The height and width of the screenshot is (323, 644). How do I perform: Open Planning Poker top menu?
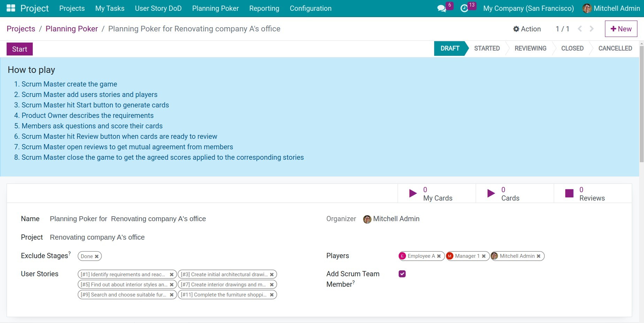click(x=215, y=8)
